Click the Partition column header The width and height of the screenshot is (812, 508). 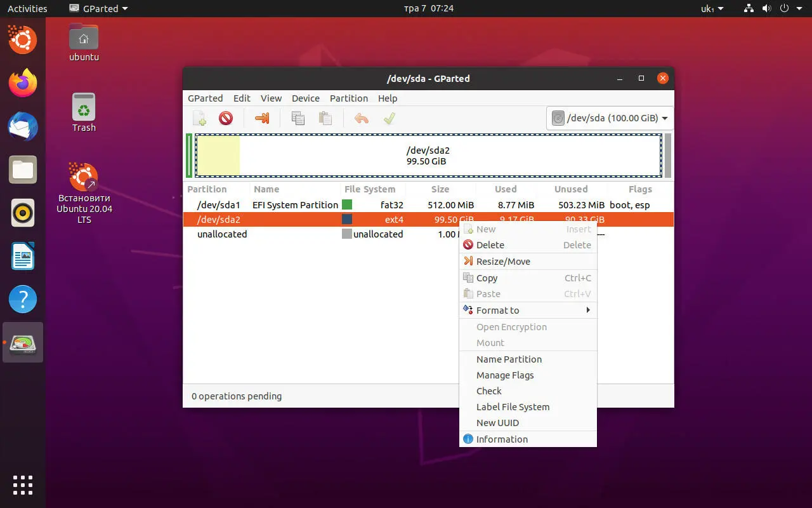tap(216, 189)
